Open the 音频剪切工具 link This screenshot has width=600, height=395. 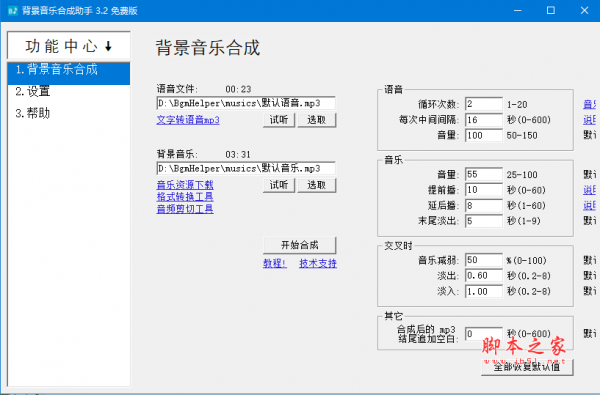pyautogui.click(x=185, y=209)
